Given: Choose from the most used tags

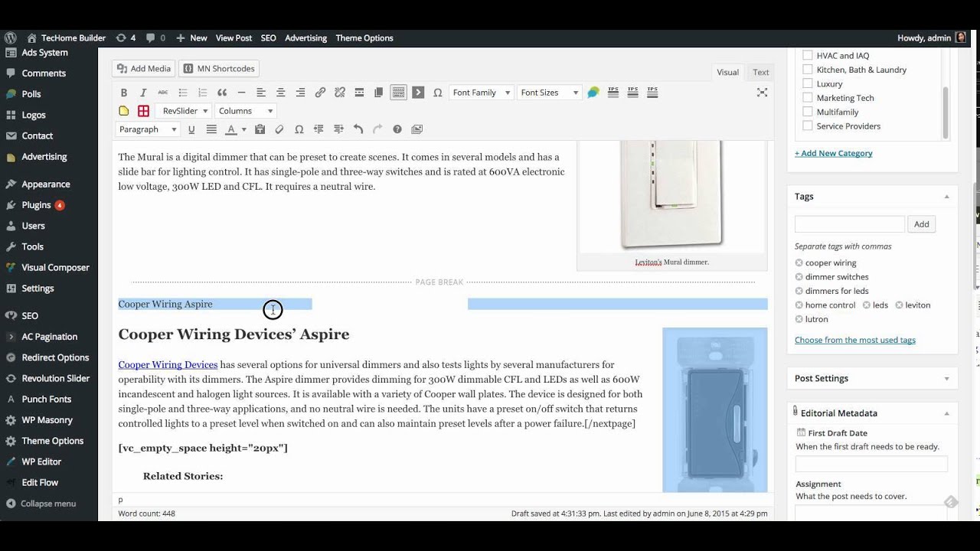Looking at the screenshot, I should (x=855, y=340).
